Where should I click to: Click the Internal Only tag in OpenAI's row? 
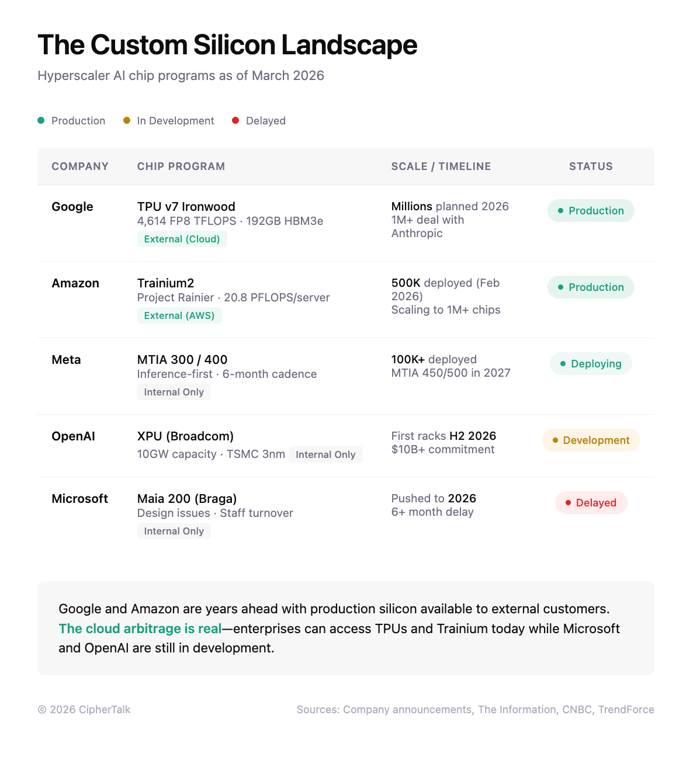[325, 454]
